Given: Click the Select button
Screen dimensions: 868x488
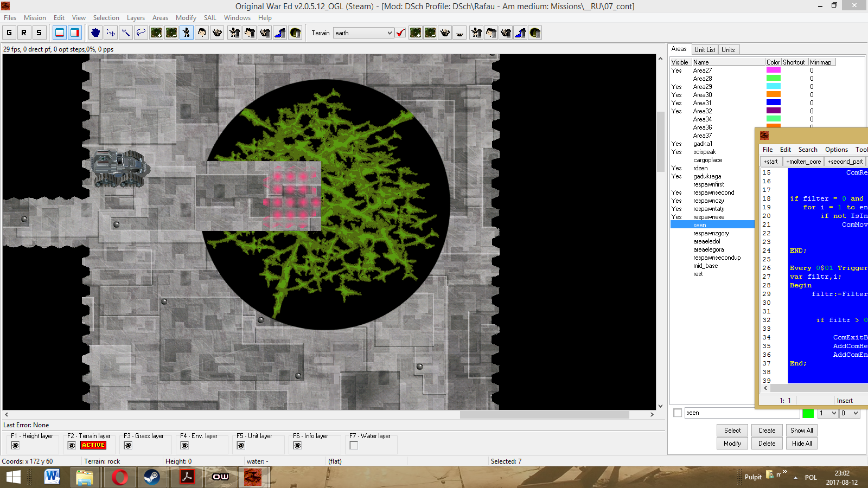Looking at the screenshot, I should pyautogui.click(x=732, y=431).
